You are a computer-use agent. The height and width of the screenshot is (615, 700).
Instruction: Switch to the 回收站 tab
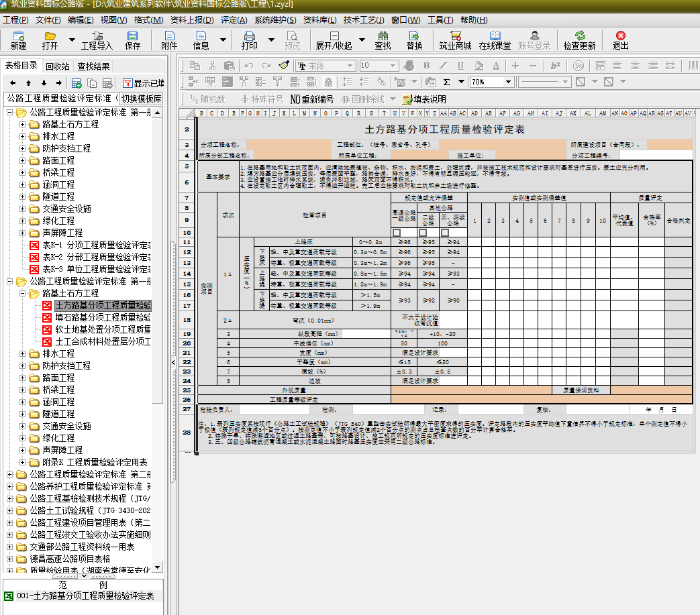point(58,66)
